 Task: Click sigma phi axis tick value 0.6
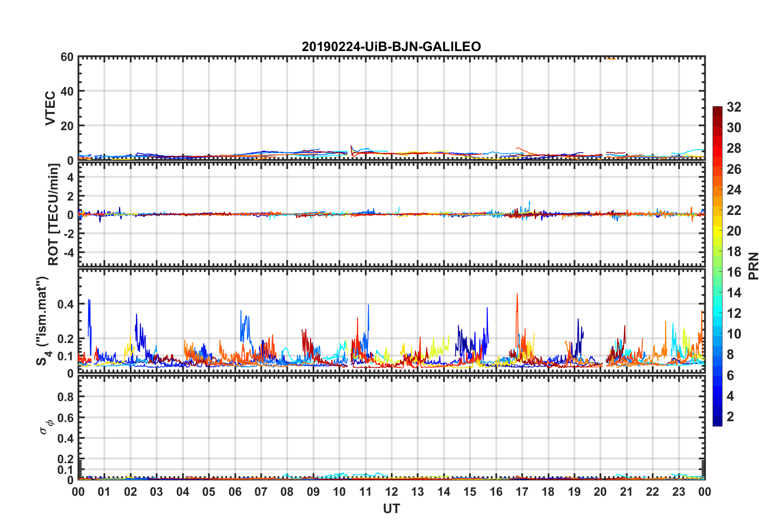tap(65, 418)
